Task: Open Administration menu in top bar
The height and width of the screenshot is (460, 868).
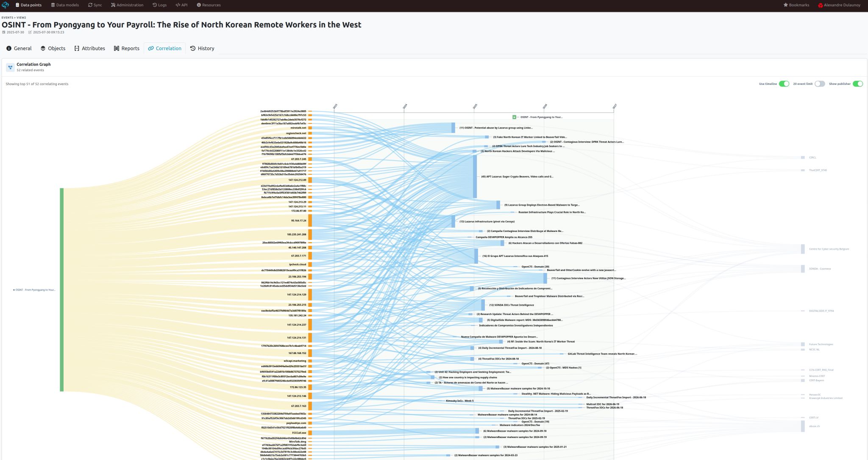Action: [x=127, y=5]
